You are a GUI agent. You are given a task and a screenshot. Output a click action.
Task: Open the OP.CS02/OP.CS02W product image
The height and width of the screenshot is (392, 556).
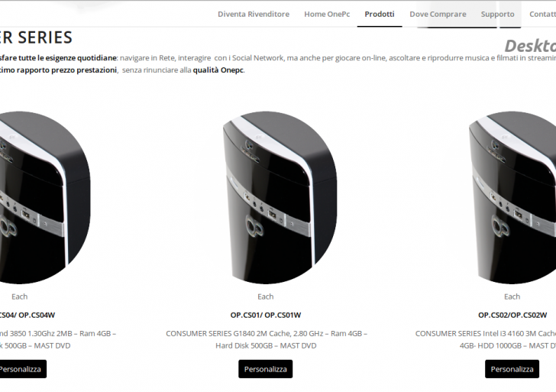[x=512, y=198]
